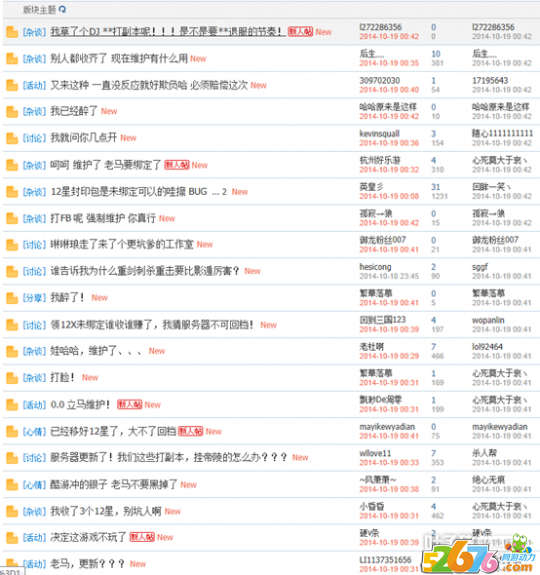Click folder icon of 更坑爹的工作室 thread
540x575 pixels.
(12, 245)
